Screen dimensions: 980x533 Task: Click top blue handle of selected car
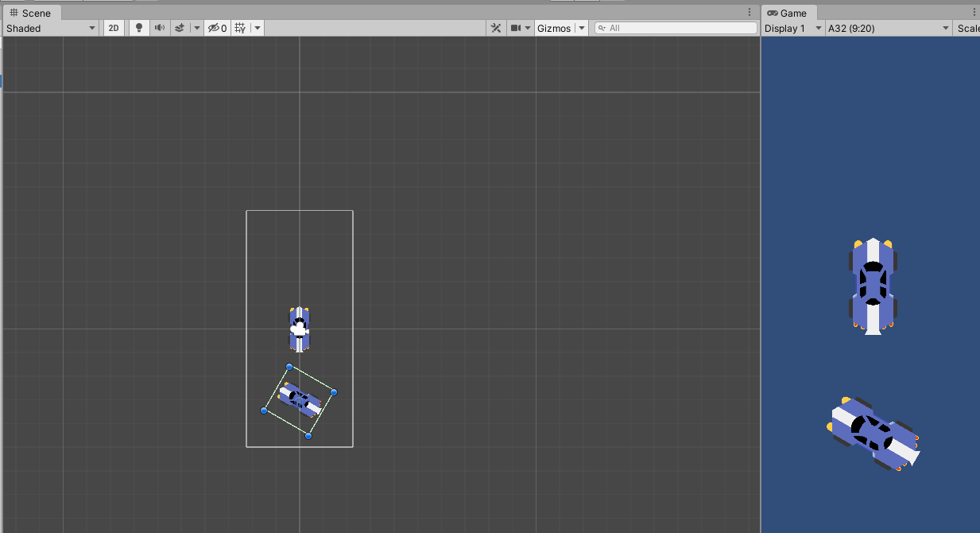(x=289, y=367)
